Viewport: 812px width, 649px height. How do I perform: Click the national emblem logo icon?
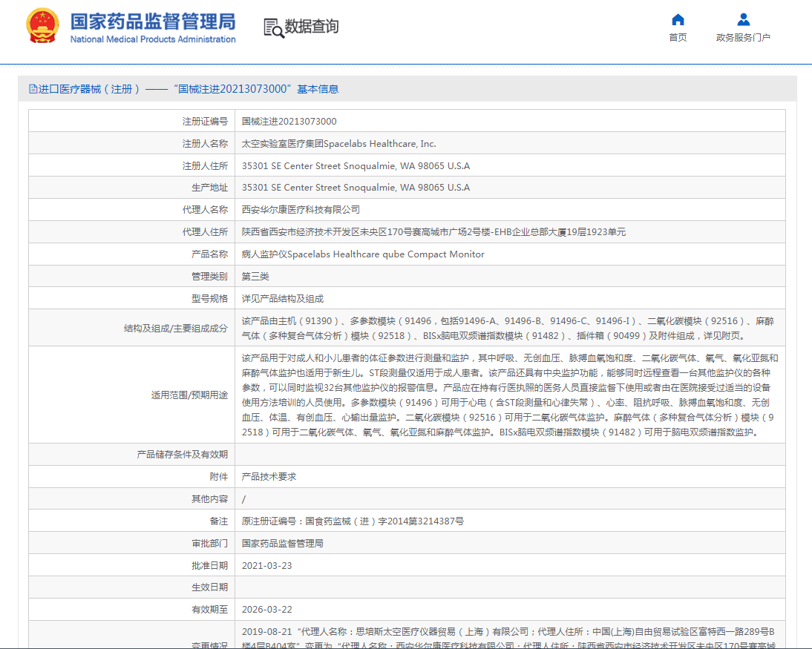pyautogui.click(x=42, y=25)
